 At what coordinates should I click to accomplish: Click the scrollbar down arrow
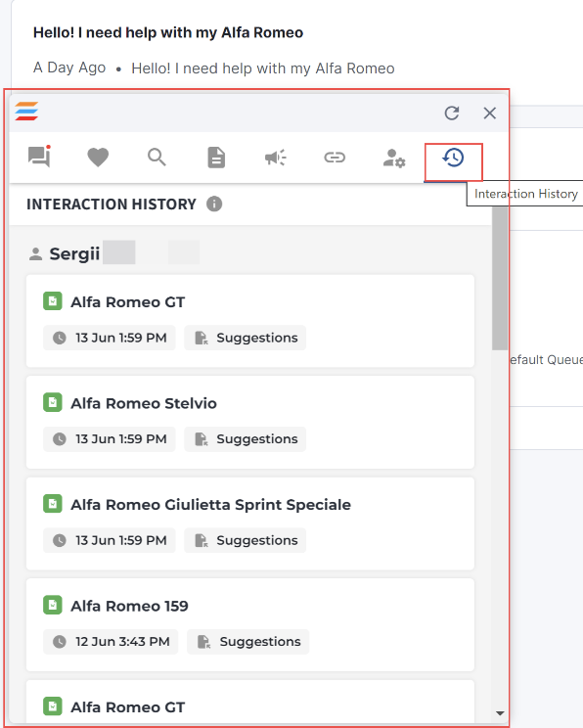500,712
